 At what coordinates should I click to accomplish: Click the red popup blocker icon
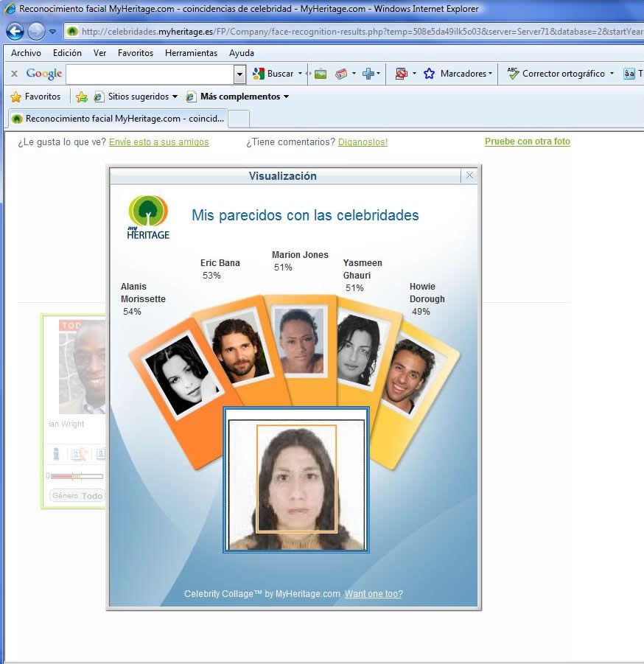[402, 74]
